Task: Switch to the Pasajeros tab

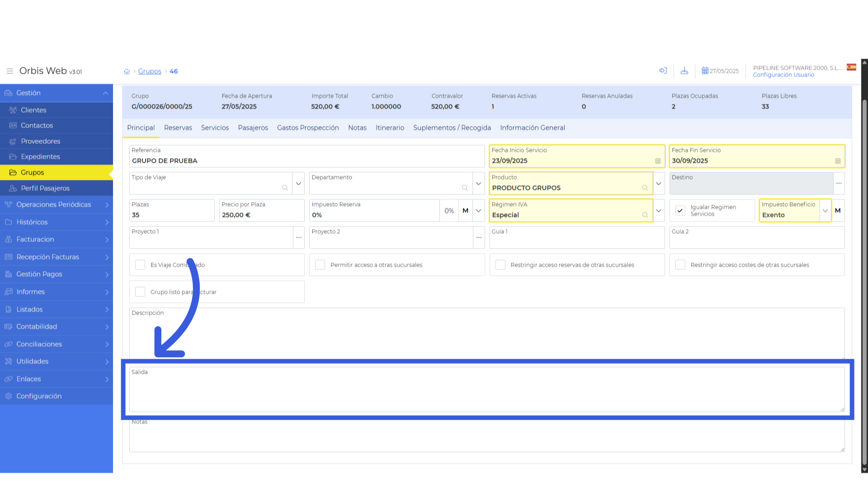Action: coord(253,128)
